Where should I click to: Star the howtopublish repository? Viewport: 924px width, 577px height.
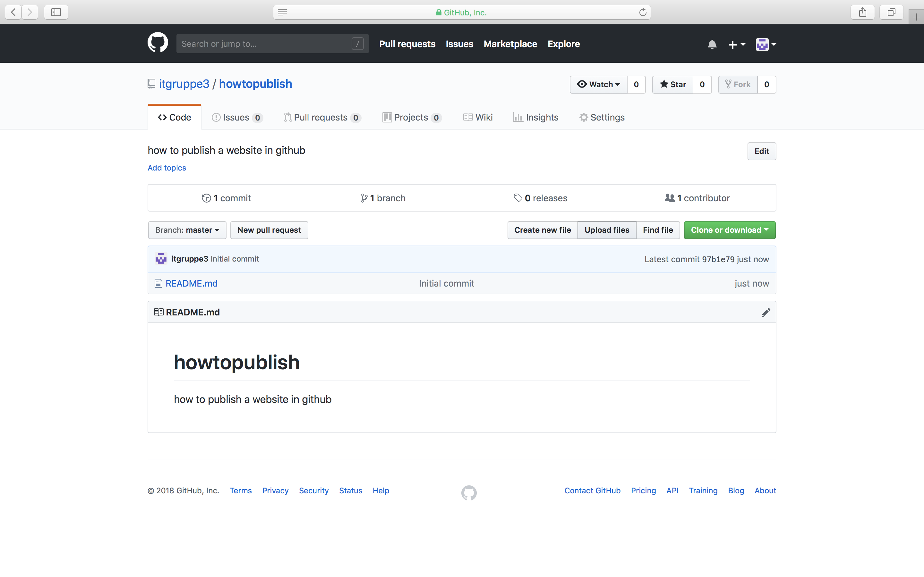672,84
